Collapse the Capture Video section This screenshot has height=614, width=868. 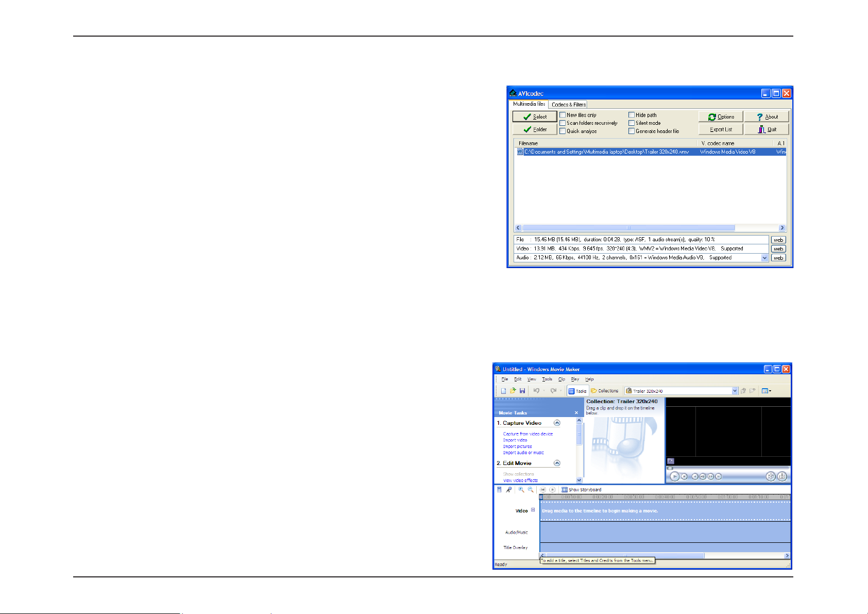click(557, 423)
